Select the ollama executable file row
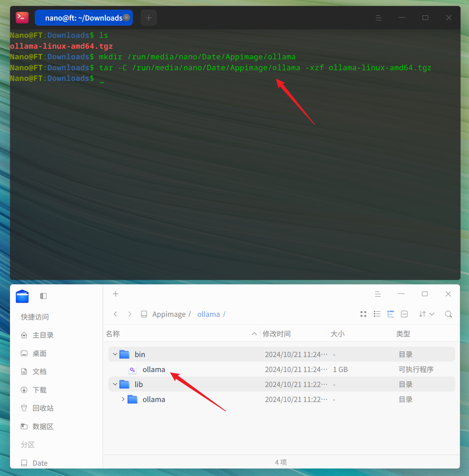The image size is (469, 476). (x=282, y=369)
